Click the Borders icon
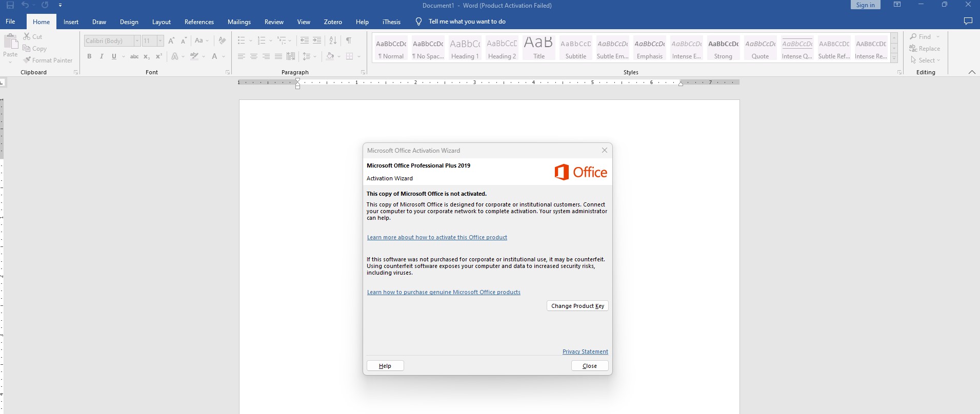The width and height of the screenshot is (980, 414). [x=350, y=56]
